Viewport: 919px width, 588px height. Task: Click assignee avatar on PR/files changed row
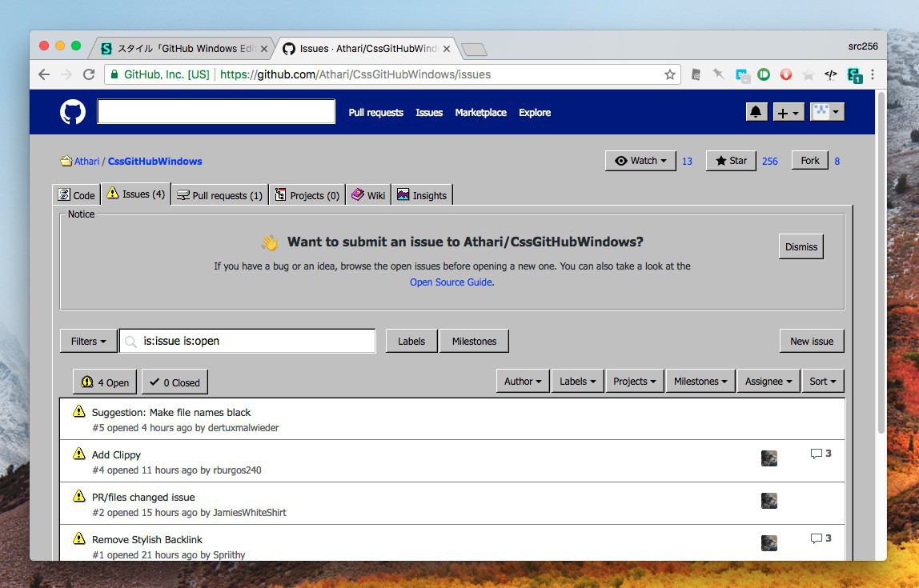769,501
